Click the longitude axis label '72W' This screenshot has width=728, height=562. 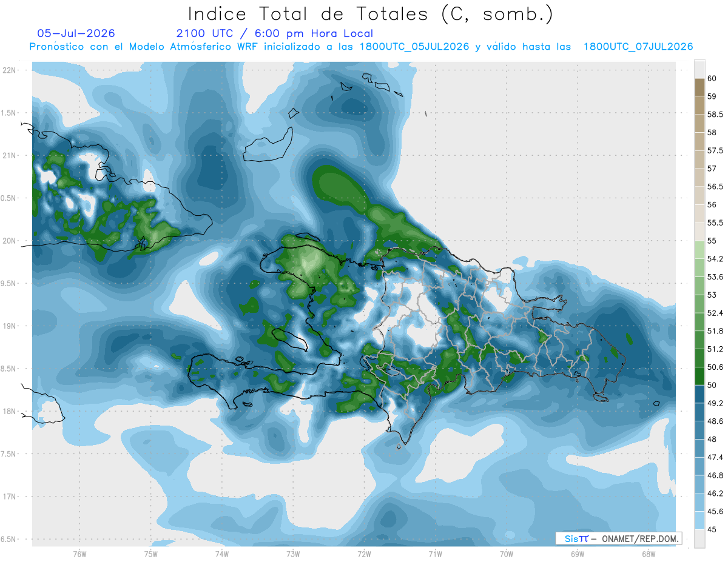tap(364, 554)
